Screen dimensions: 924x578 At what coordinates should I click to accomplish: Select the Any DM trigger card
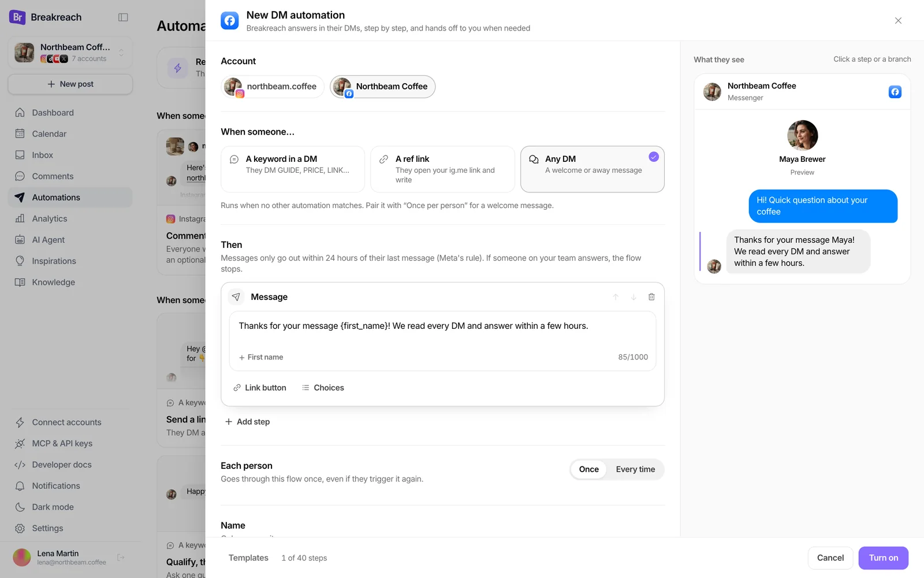593,169
